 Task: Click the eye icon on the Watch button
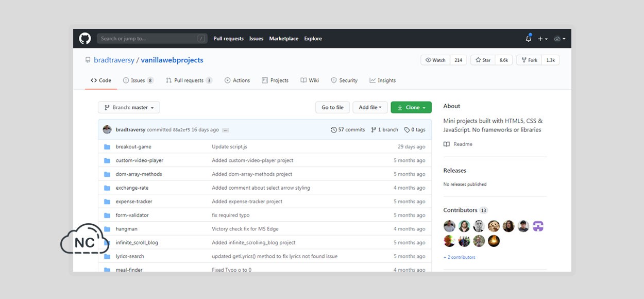click(x=429, y=60)
